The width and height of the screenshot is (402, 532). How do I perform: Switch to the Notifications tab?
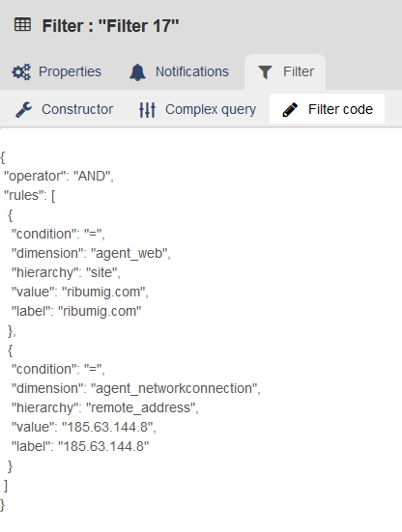(x=179, y=71)
